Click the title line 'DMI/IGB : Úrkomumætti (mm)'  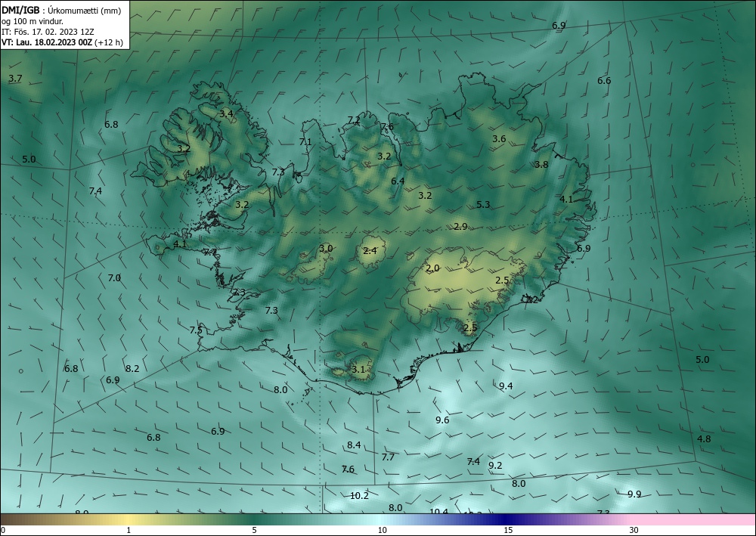click(60, 10)
